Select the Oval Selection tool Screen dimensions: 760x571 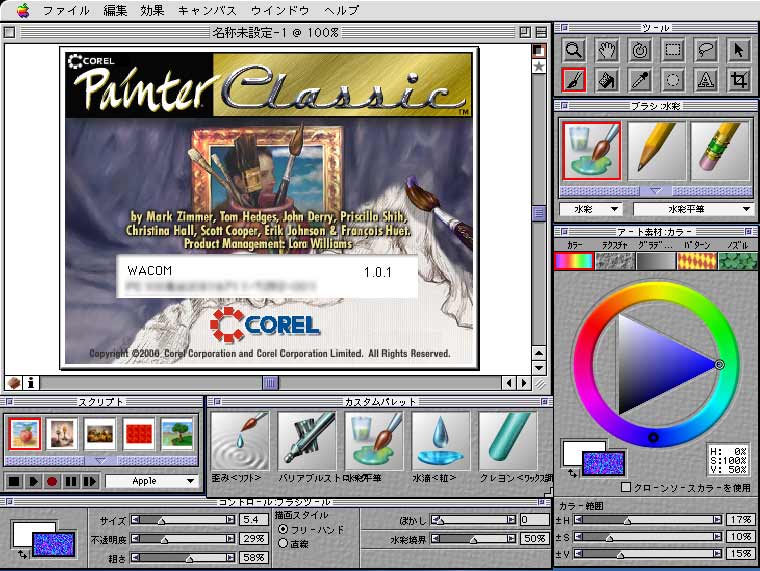click(673, 80)
